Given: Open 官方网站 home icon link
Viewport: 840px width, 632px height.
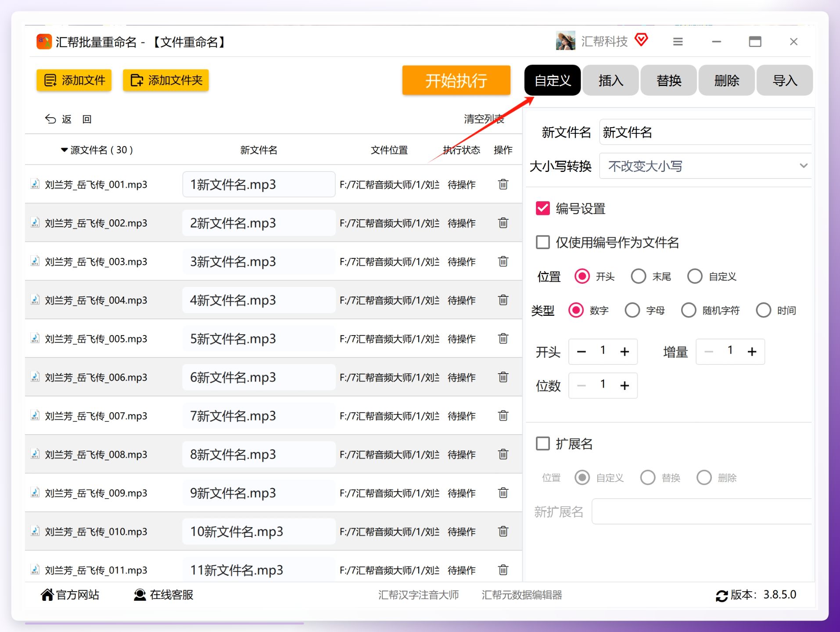Looking at the screenshot, I should [x=47, y=595].
